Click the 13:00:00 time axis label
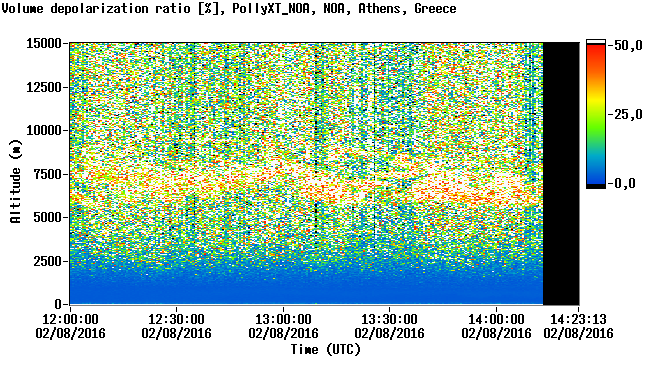 [283, 319]
